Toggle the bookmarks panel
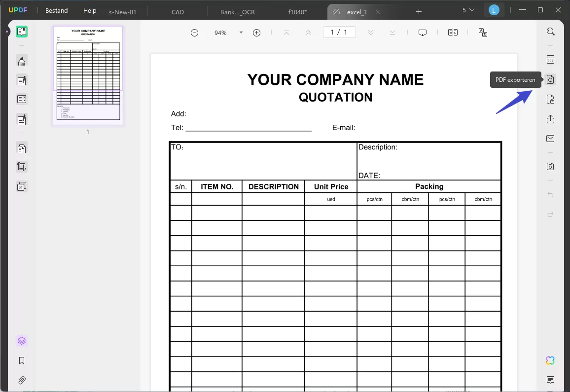 click(22, 360)
